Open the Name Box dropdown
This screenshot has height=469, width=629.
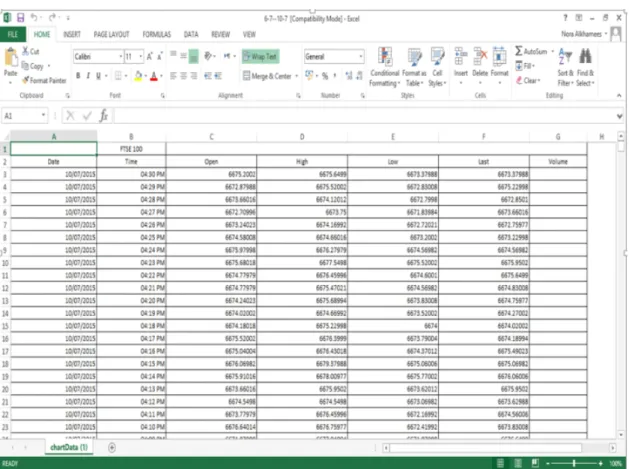[x=43, y=116]
